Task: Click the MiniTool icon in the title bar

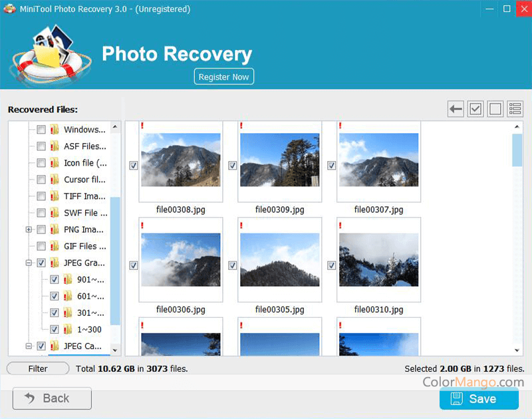Action: click(9, 9)
